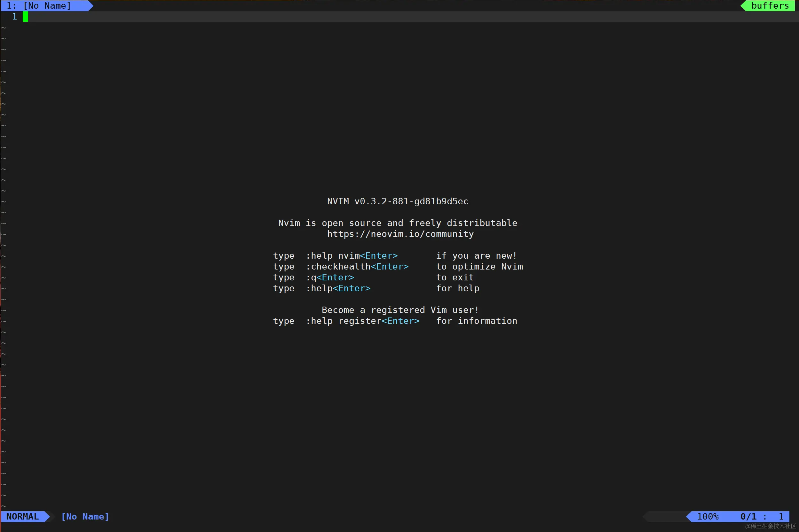Click the ":q<Enter>" exit command text
The image size is (799, 532).
tap(330, 278)
